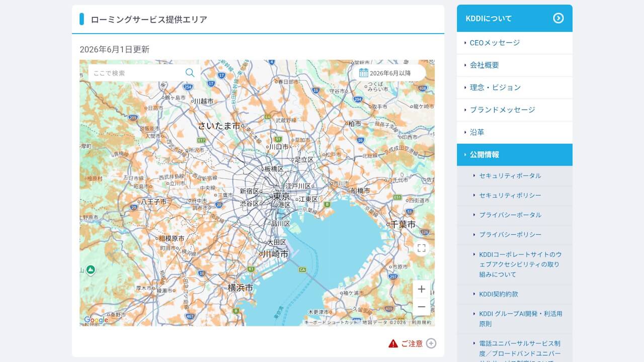Screen dimensions: 644x362
Task: Click the 柏市 label on the map
Action: click(x=355, y=123)
